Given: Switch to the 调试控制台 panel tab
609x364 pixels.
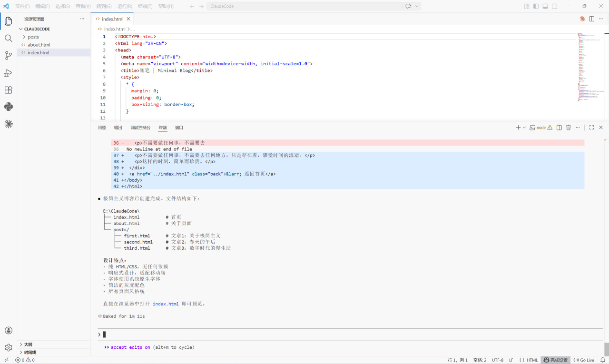Looking at the screenshot, I should (140, 128).
